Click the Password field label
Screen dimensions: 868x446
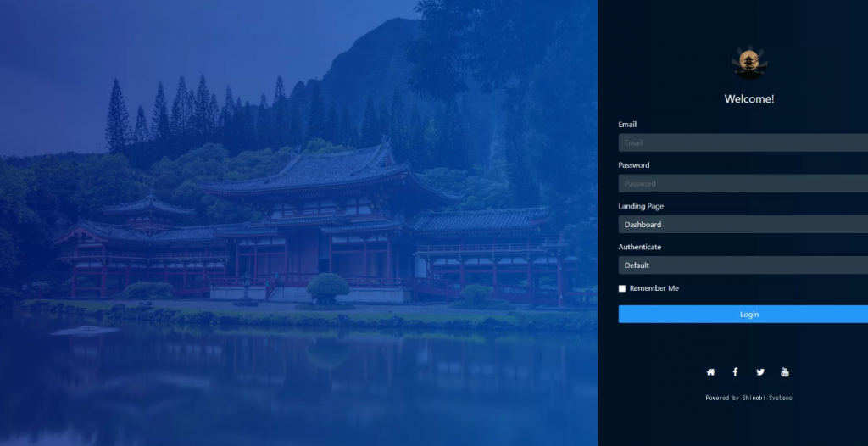(634, 165)
